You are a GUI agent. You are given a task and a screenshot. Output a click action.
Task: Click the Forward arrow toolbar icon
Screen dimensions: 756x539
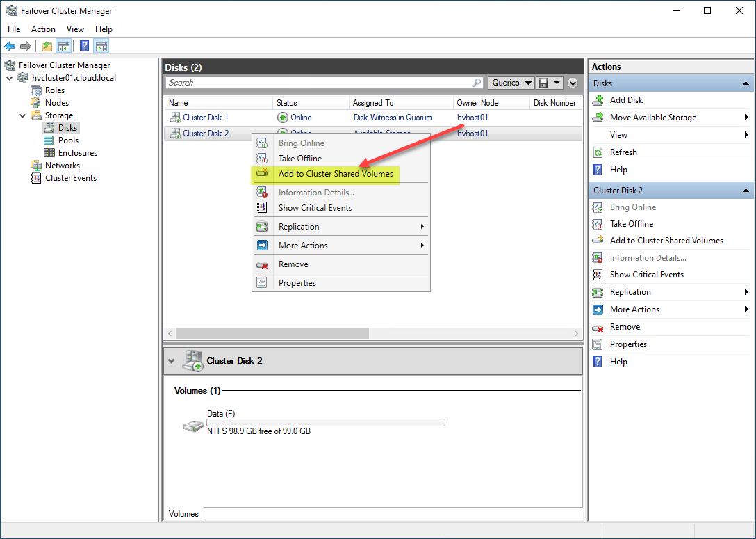click(26, 47)
